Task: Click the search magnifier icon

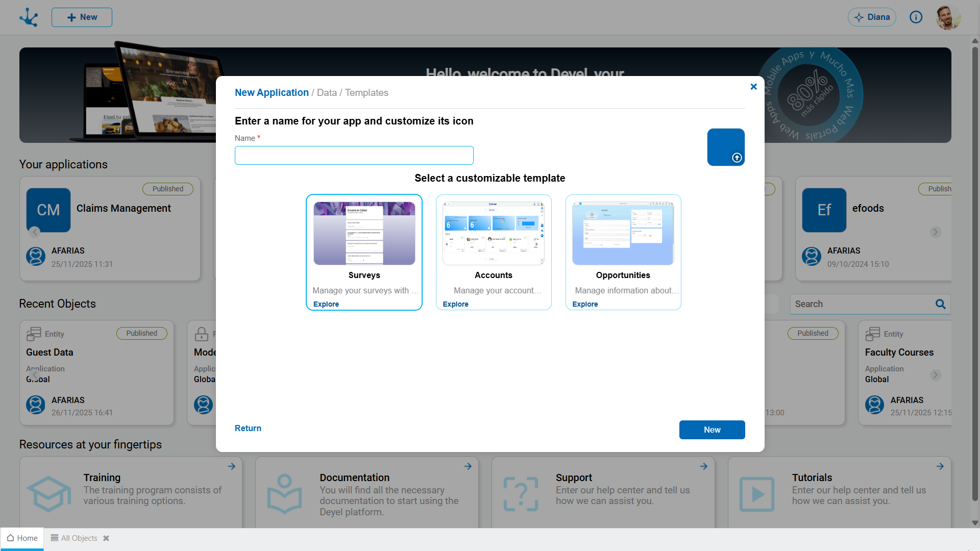Action: pos(940,304)
